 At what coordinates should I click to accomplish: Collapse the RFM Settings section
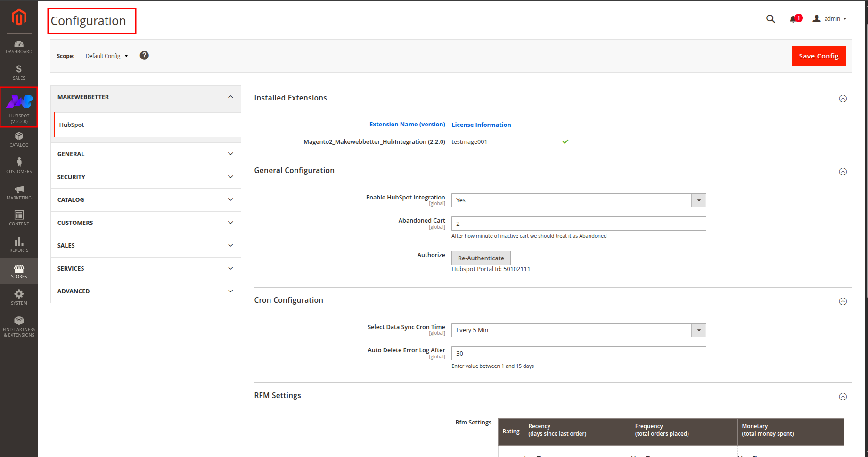point(843,397)
